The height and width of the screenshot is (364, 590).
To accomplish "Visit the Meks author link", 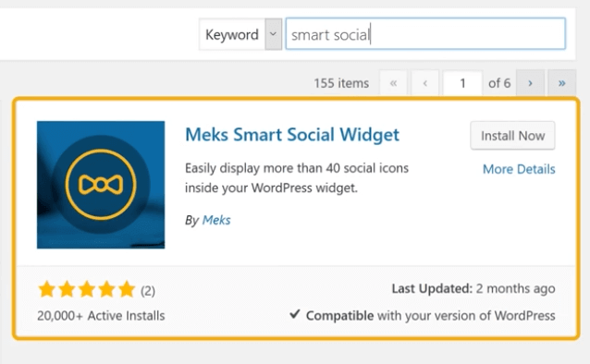I will point(216,220).
